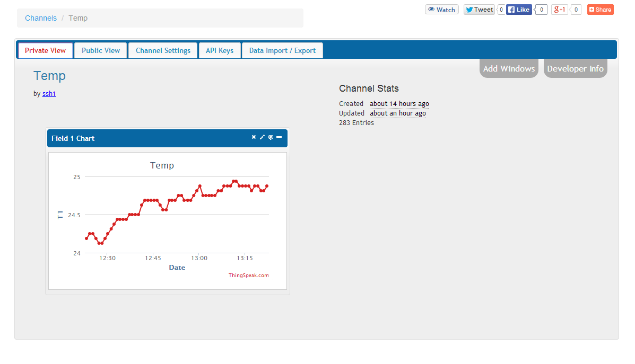Click the last data point on the chart line

pyautogui.click(x=267, y=186)
